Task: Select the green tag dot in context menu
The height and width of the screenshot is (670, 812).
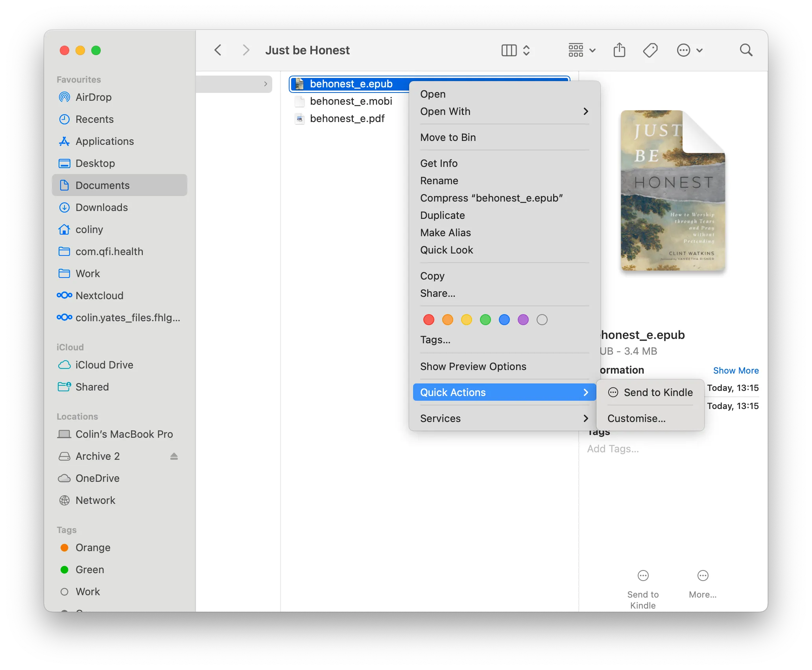Action: click(485, 320)
